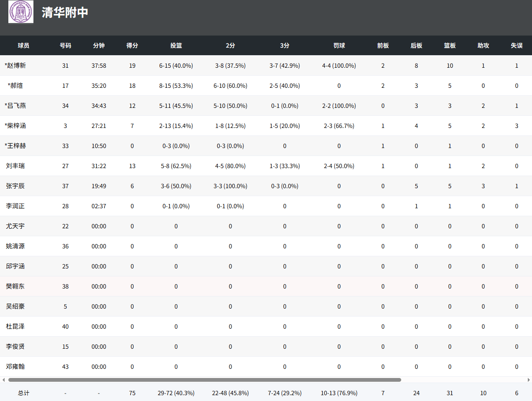Click the 清华附中 team title

(x=65, y=13)
